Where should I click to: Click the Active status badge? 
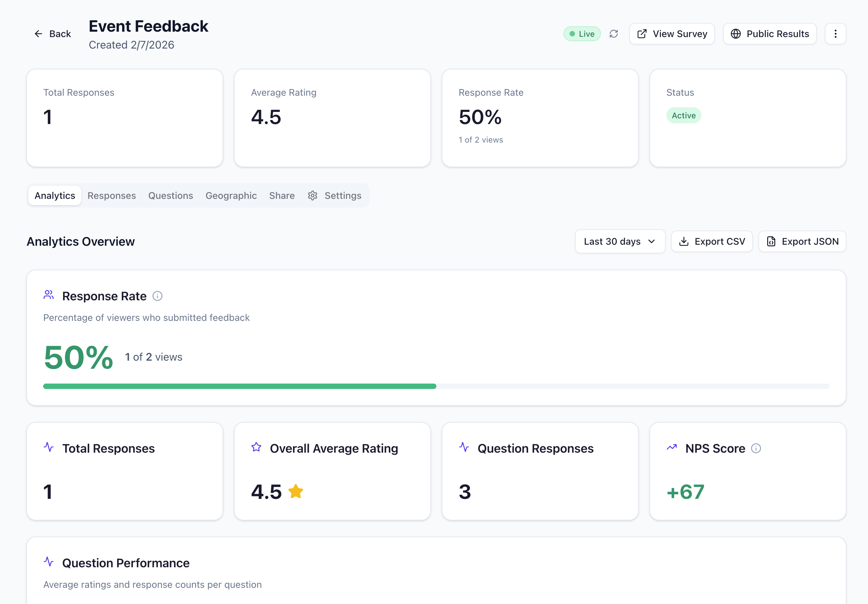pyautogui.click(x=683, y=115)
